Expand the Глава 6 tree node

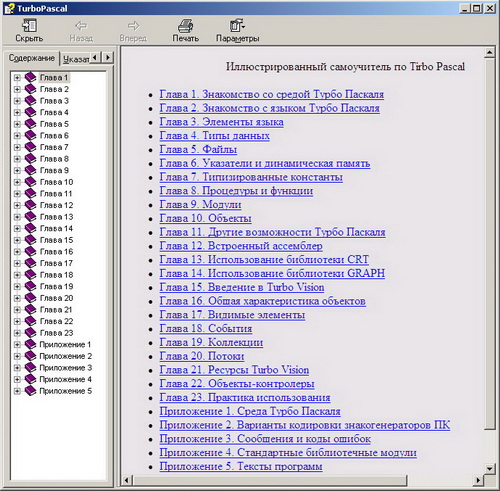click(17, 136)
